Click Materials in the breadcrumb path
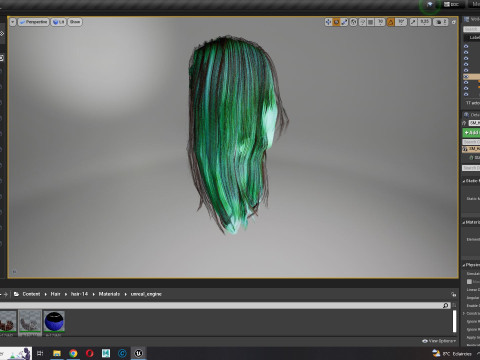The width and height of the screenshot is (480, 360). pyautogui.click(x=109, y=294)
